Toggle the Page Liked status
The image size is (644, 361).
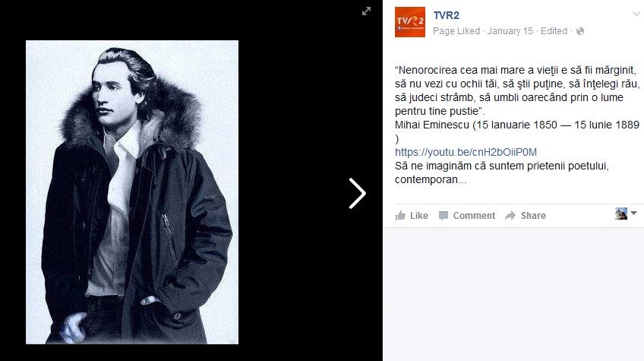point(456,31)
